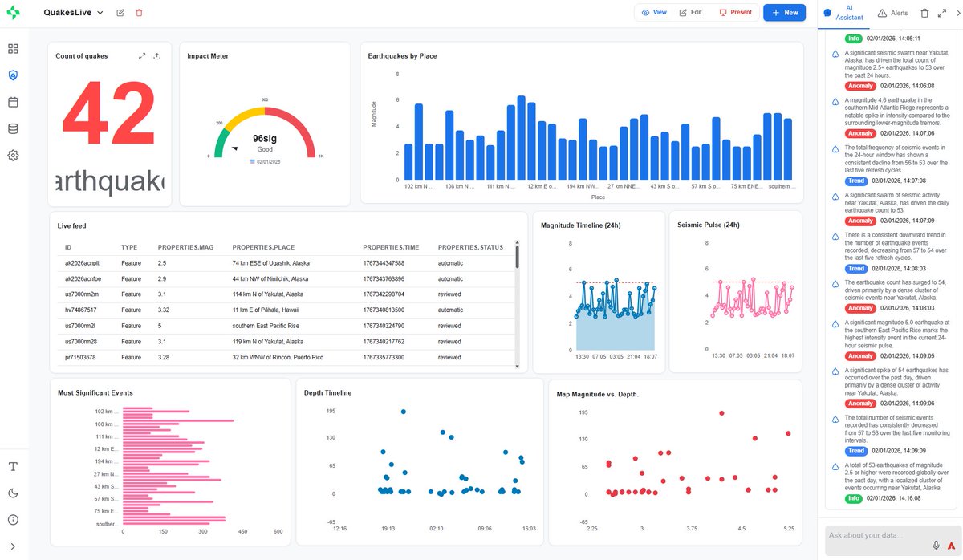Click the Anomaly badge at 14:09:05
This screenshot has width=963, height=560.
(x=860, y=355)
